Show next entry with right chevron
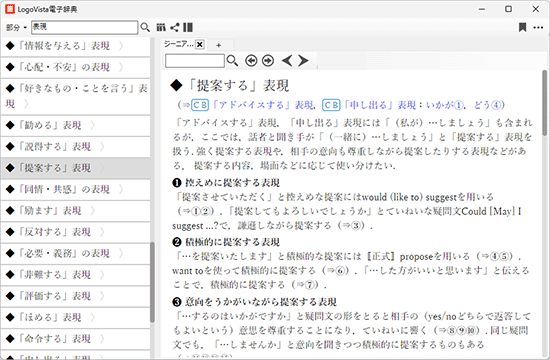 click(x=303, y=61)
